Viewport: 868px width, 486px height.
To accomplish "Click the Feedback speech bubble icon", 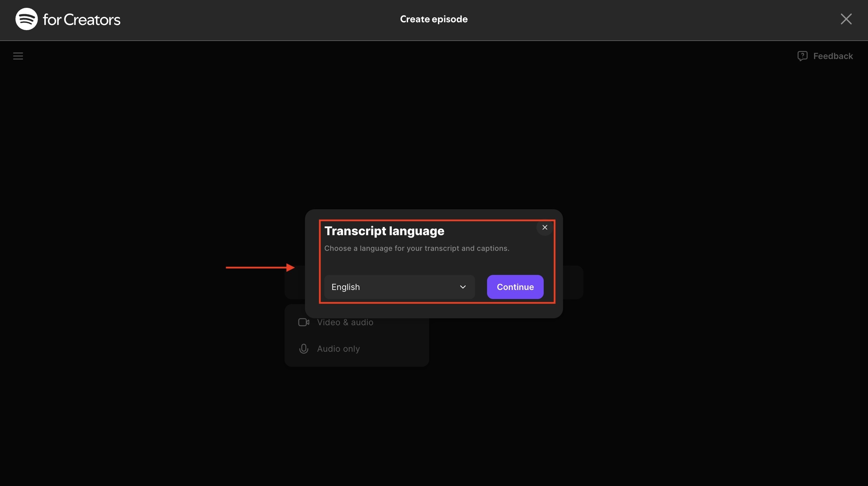I will [802, 56].
